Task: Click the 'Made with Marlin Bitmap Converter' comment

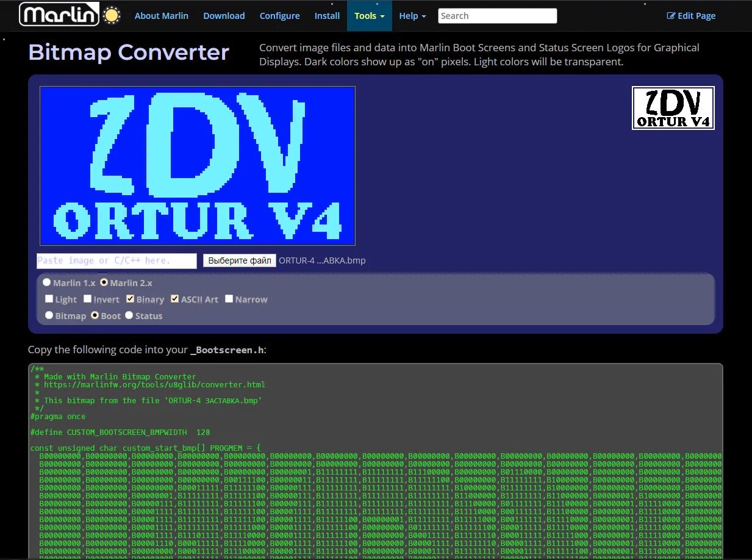Action: [x=120, y=377]
